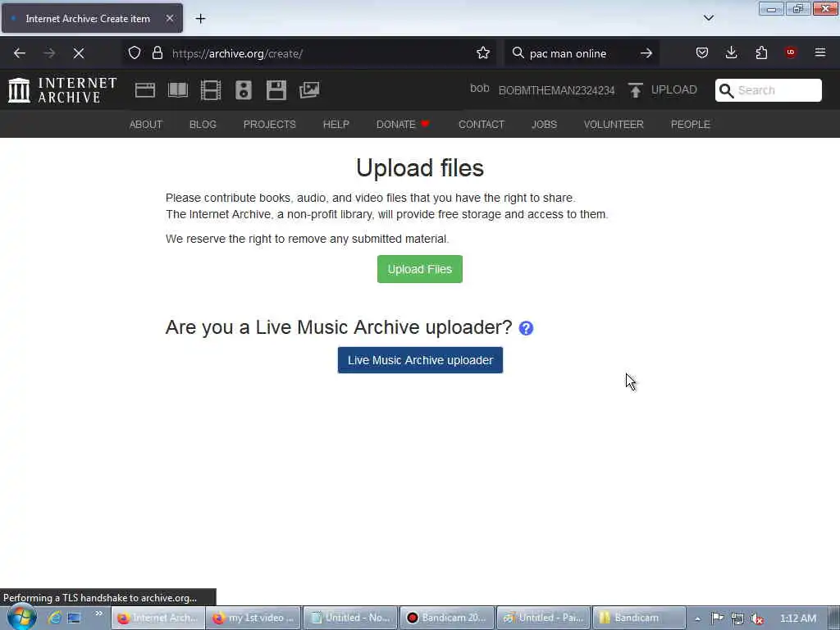Open the Audio speaker icon
This screenshot has width=840, height=630.
pos(243,90)
